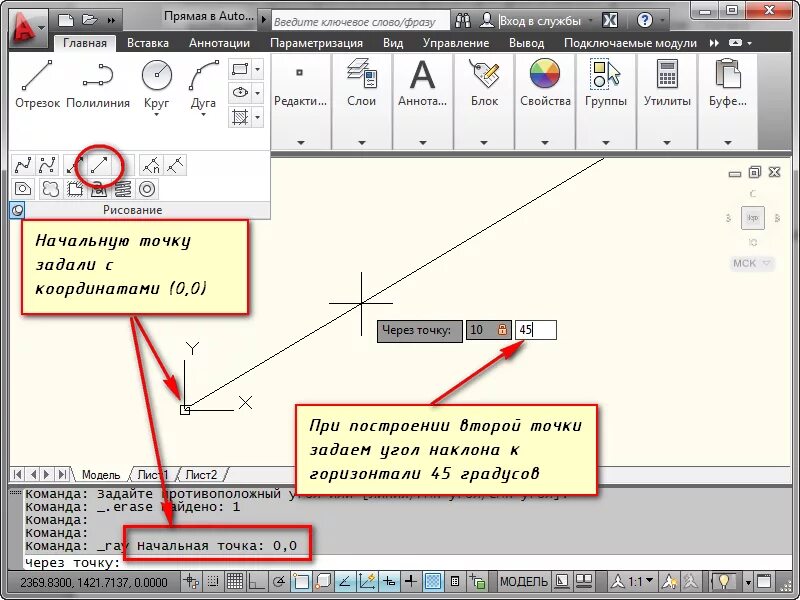The image size is (800, 600).
Task: Select the spline fit points tool
Action: point(23,165)
